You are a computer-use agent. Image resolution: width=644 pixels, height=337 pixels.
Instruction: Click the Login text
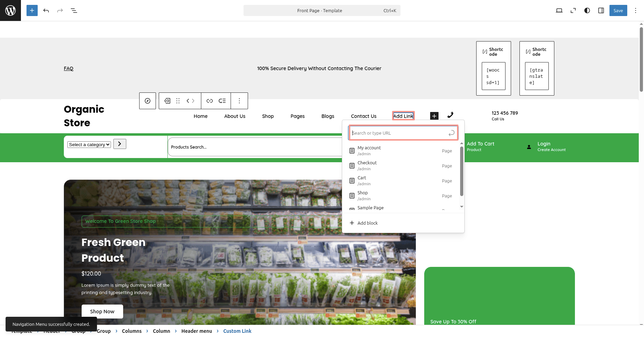pos(544,144)
